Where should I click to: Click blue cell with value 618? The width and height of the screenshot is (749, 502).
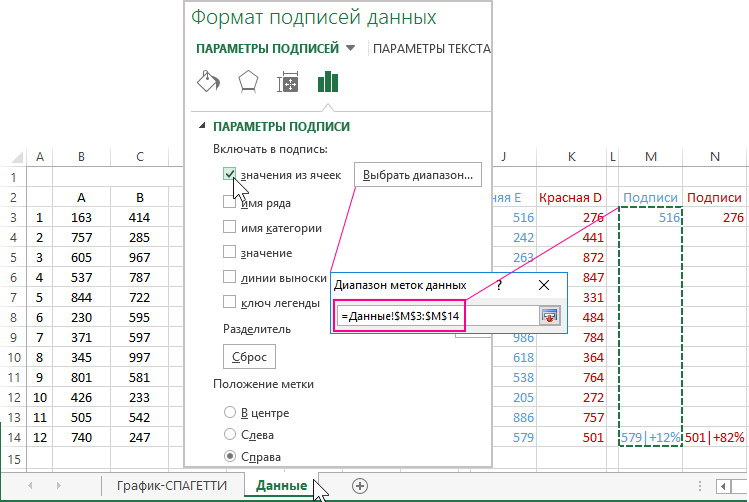coord(515,357)
